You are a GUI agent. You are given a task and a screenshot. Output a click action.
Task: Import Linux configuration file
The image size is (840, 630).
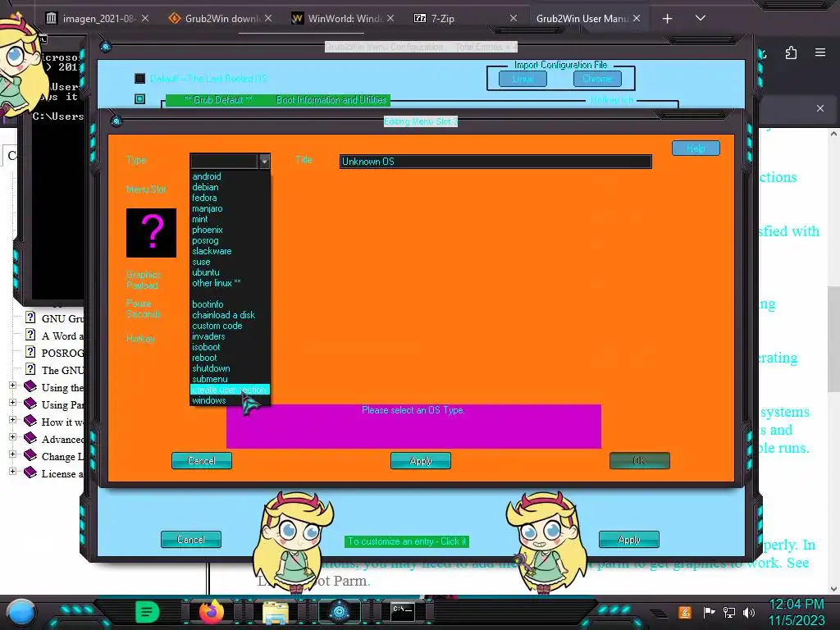[x=523, y=79]
